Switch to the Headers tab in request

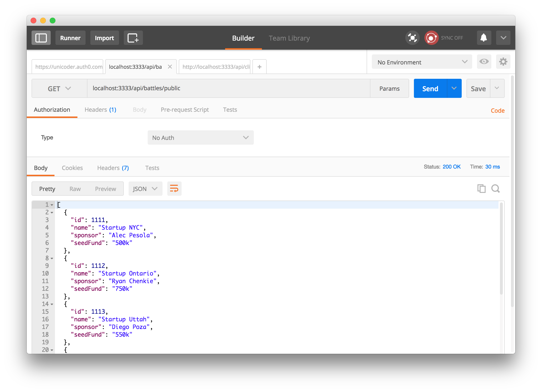tap(101, 110)
